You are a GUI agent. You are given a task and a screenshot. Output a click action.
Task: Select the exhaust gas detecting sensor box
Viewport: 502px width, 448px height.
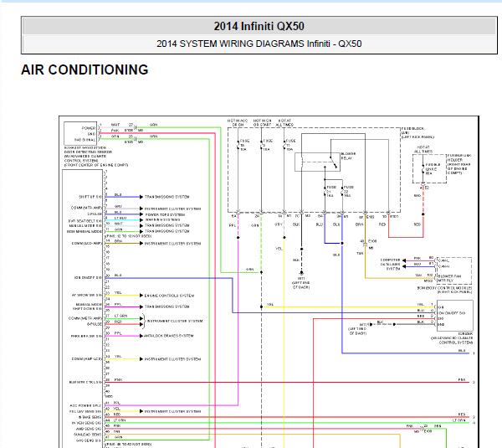coord(80,133)
